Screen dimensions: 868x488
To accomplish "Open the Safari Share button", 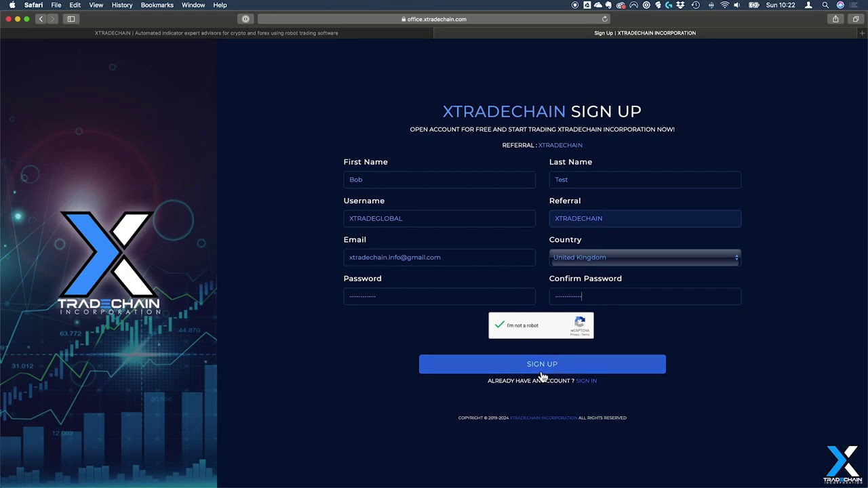I will point(835,19).
